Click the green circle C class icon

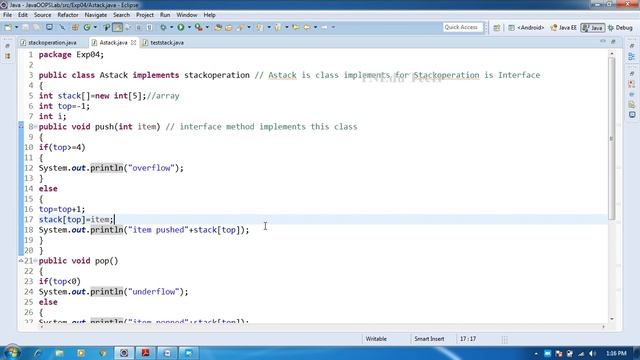click(x=87, y=27)
